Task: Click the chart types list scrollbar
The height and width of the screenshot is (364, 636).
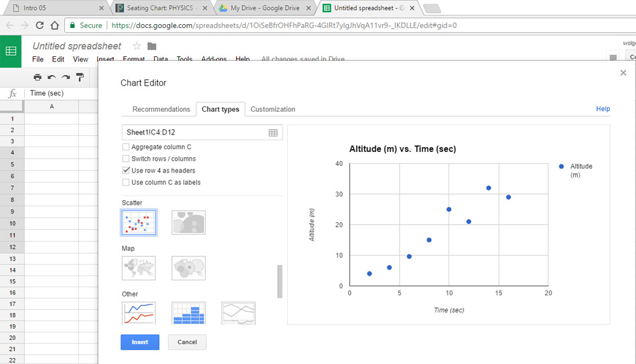Action: pyautogui.click(x=280, y=281)
